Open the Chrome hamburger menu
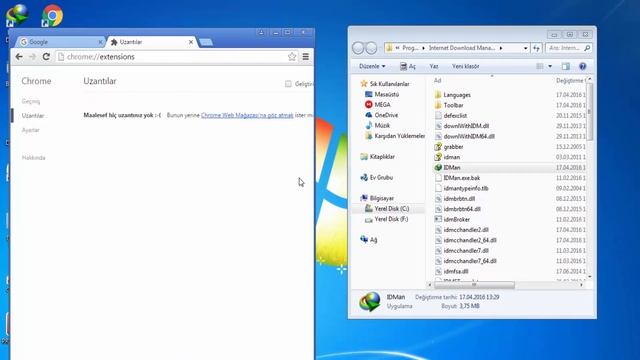The height and width of the screenshot is (360, 640). pos(306,57)
